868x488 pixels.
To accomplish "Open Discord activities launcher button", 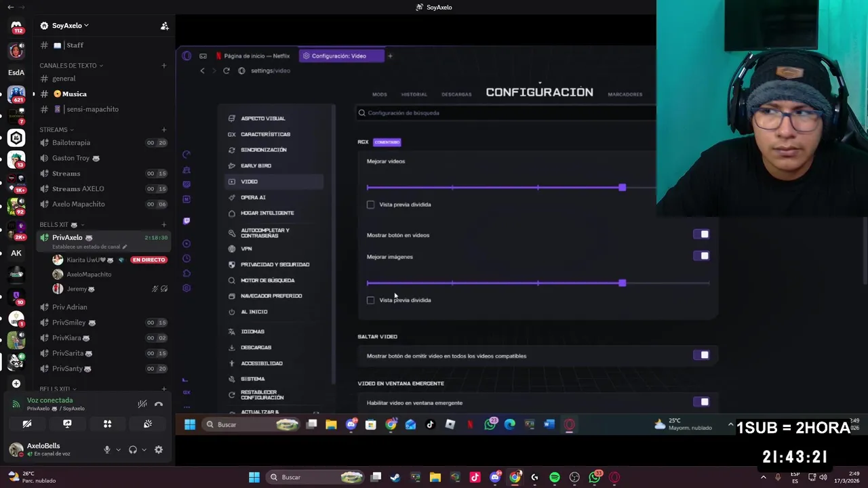I will (107, 424).
